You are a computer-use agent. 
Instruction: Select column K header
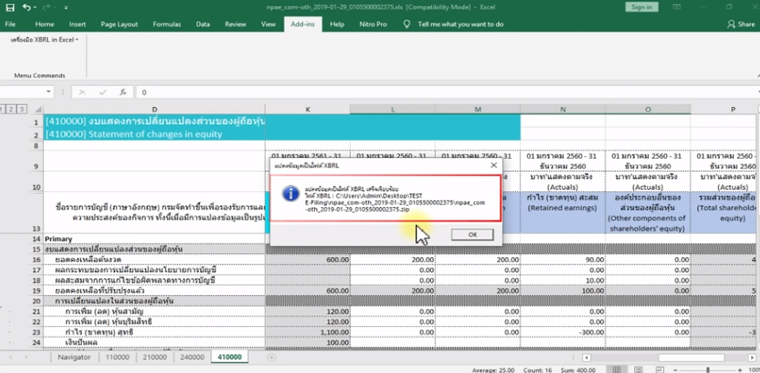(308, 109)
